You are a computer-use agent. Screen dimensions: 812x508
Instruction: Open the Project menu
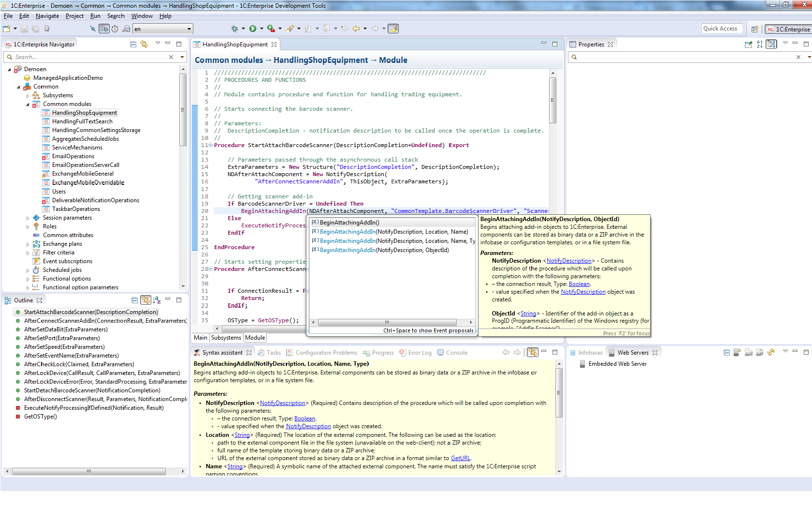(x=74, y=16)
